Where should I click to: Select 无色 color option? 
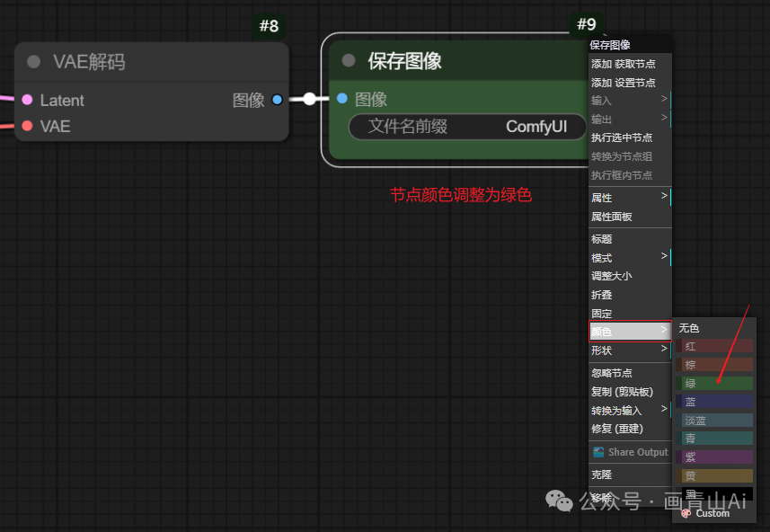(714, 328)
